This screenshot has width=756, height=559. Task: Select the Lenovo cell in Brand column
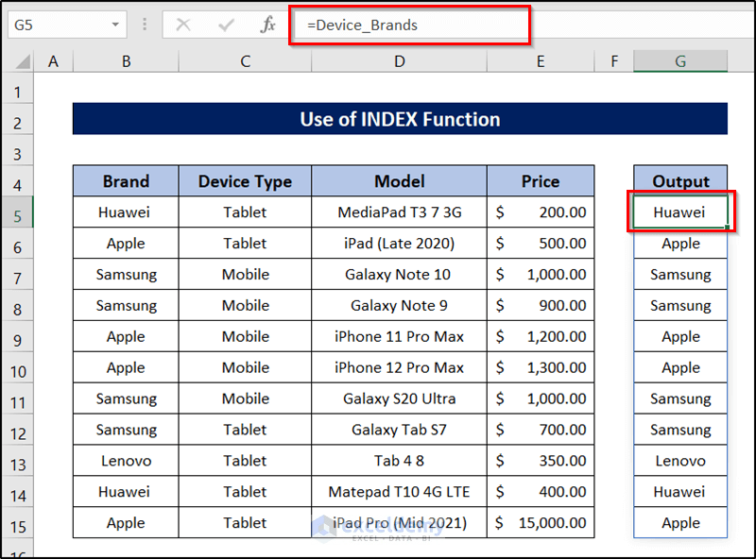[x=126, y=460]
